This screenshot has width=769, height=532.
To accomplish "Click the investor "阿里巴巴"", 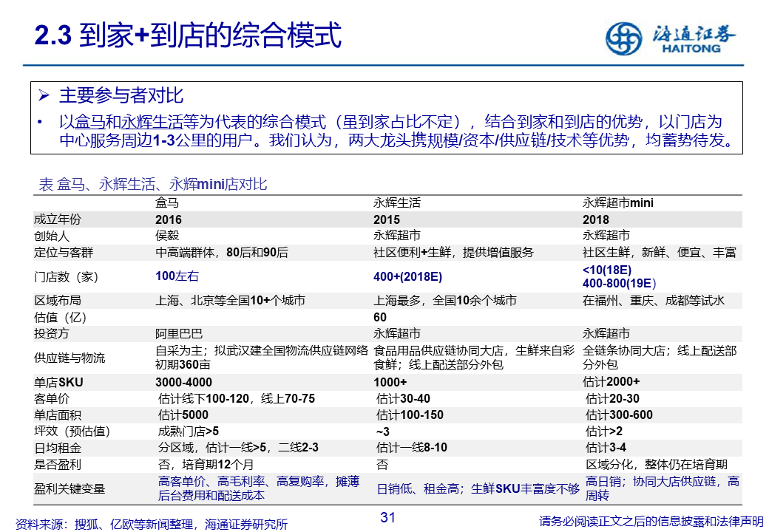I will [179, 333].
